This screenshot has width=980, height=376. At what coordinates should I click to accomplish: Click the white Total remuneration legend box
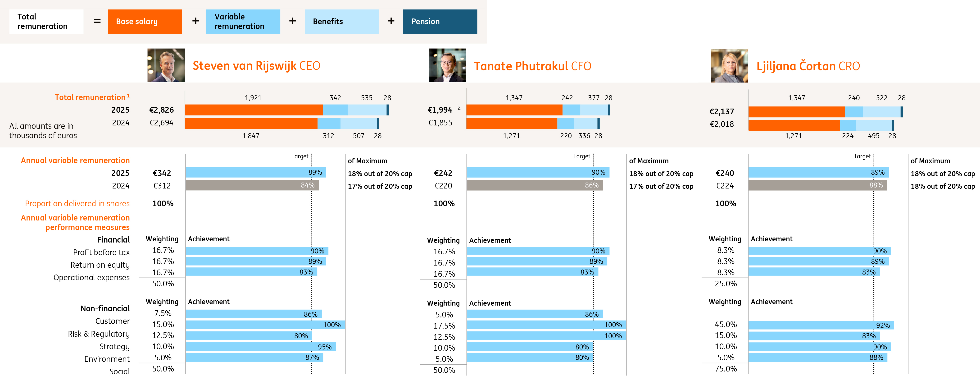(46, 22)
